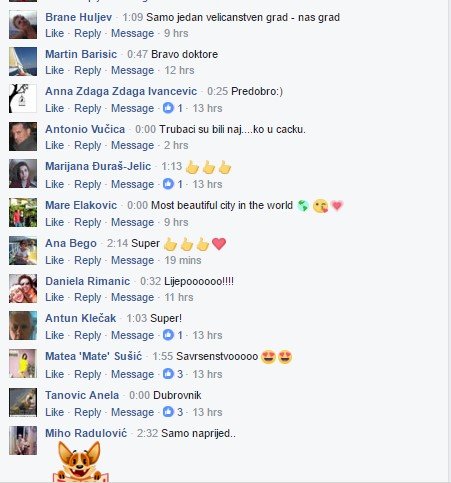Open Mare Elakovic's profile picture

click(x=23, y=213)
